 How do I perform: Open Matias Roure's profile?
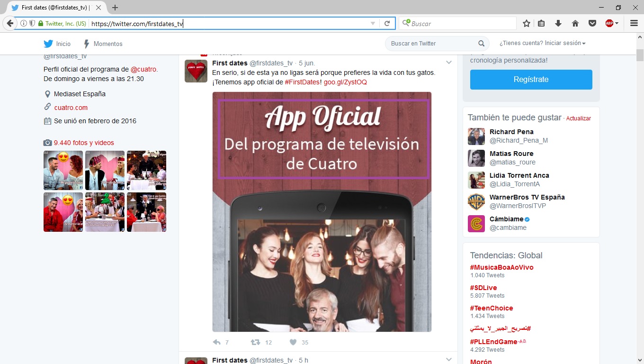coord(511,154)
